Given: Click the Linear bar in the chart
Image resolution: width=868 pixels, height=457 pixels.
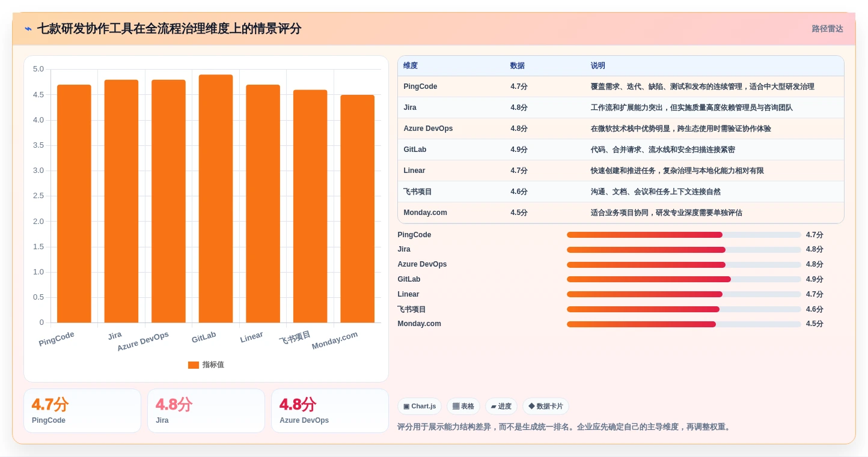Looking at the screenshot, I should 263,204.
